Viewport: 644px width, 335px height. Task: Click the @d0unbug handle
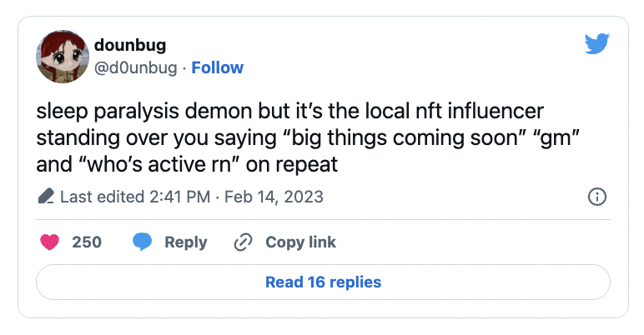coord(136,67)
